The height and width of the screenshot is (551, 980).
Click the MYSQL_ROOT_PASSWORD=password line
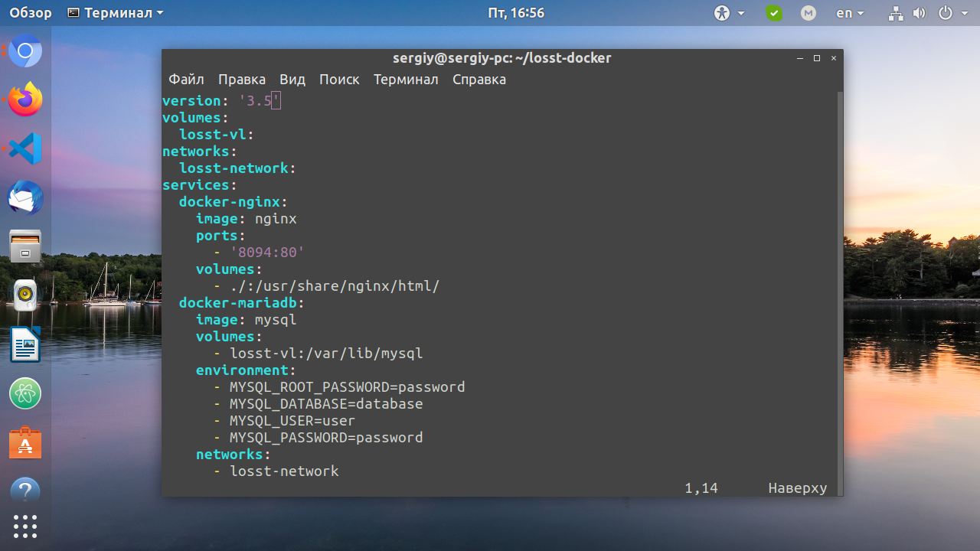click(x=339, y=387)
